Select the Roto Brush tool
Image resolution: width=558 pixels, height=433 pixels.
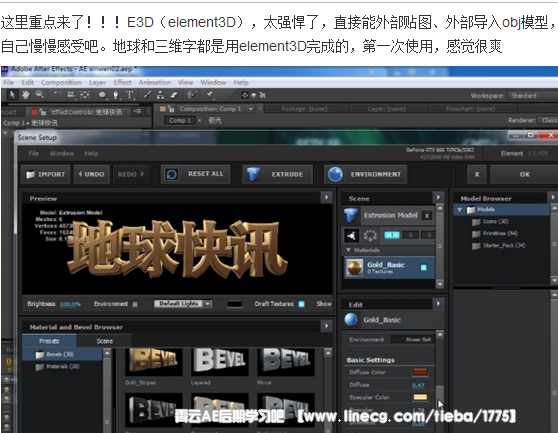point(192,95)
